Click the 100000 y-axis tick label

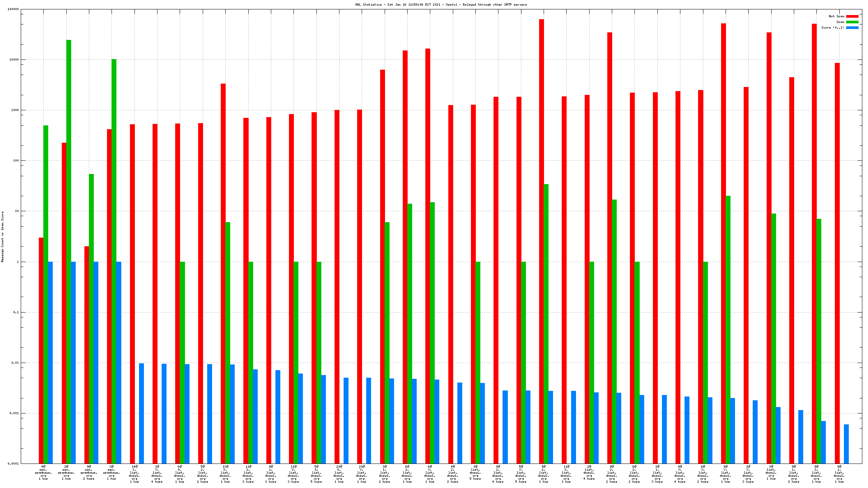point(13,9)
